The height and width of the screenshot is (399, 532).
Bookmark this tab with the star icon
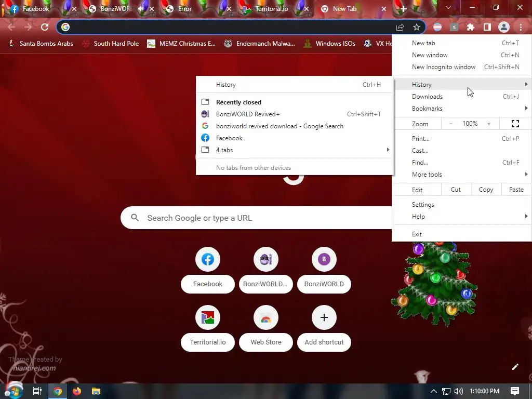(417, 27)
